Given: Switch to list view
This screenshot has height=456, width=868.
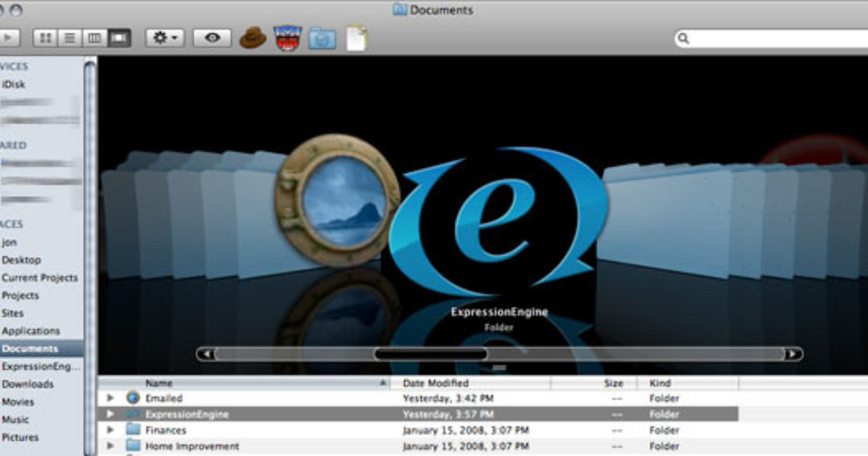Looking at the screenshot, I should point(69,38).
